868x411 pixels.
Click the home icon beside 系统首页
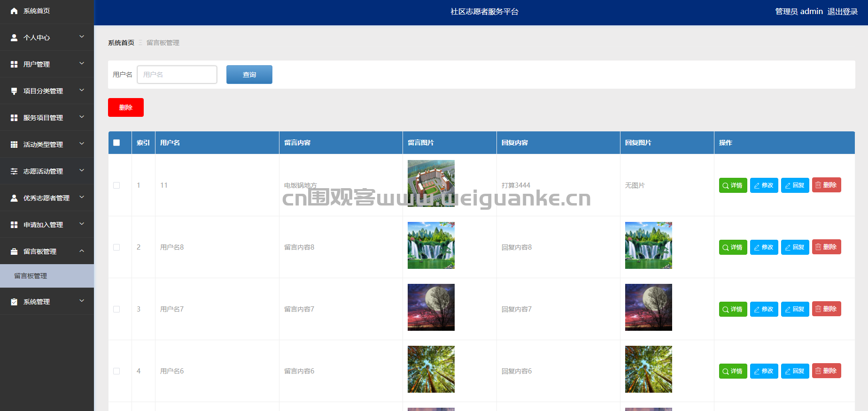(14, 11)
